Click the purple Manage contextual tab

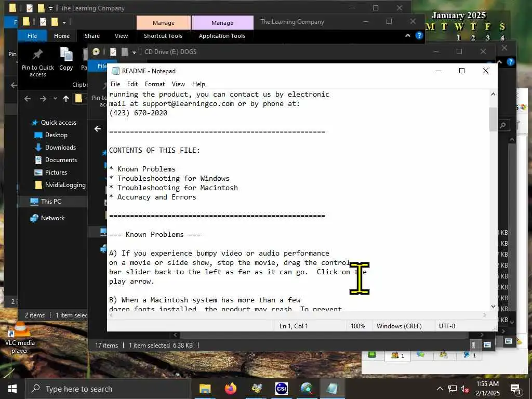tap(222, 23)
